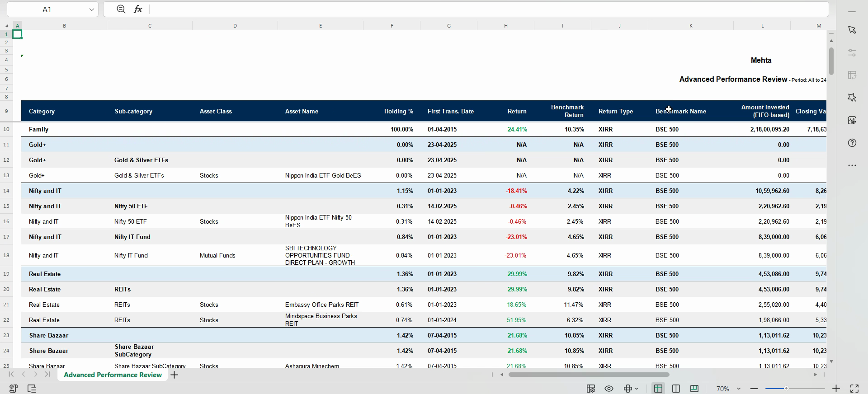Screen dimensions: 868x394
Task: Open the image gallery icon in sidebar
Action: [852, 120]
